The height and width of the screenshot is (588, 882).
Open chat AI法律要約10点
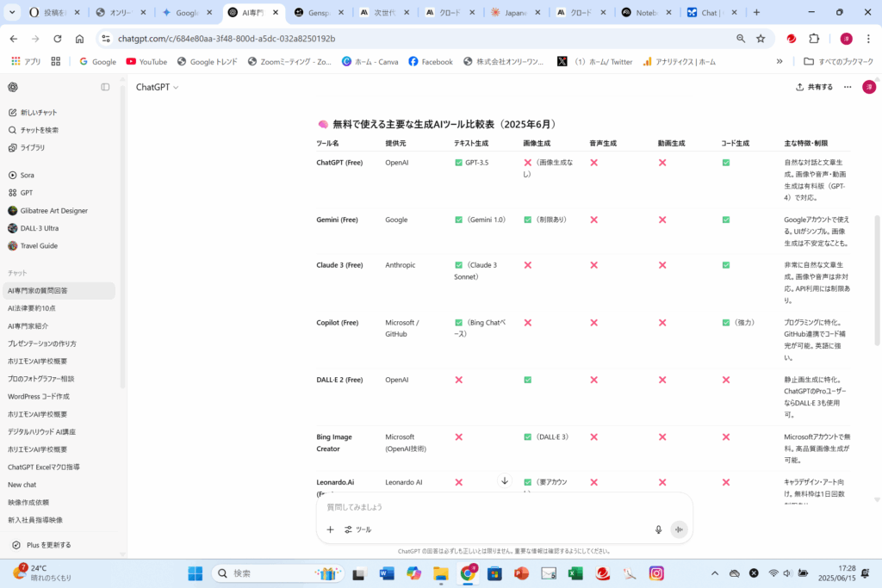[32, 308]
